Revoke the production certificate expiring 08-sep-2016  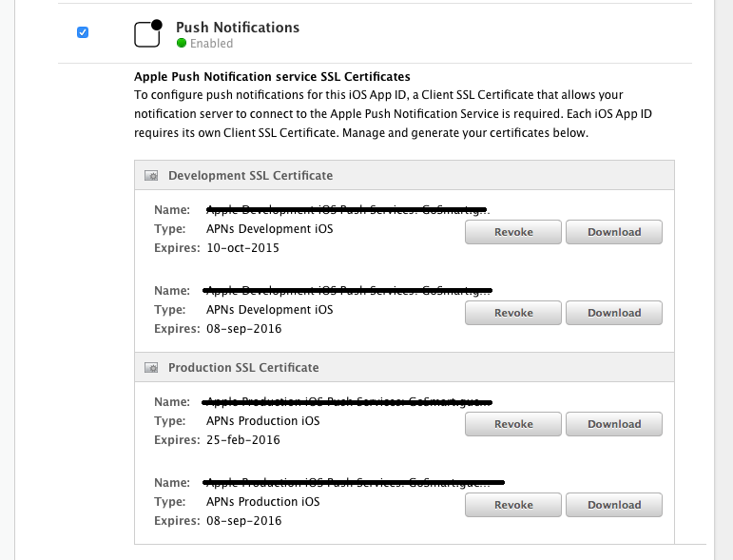point(513,505)
